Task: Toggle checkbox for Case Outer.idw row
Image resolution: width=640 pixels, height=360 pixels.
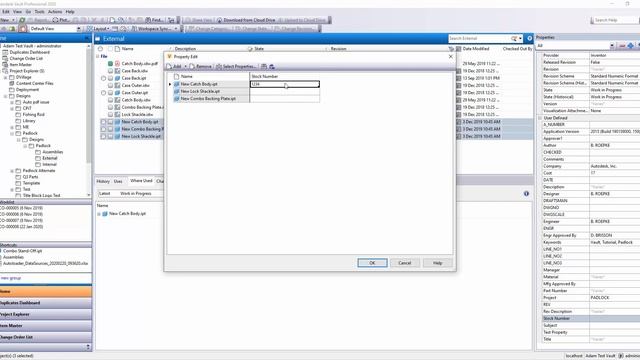Action: tap(110, 85)
